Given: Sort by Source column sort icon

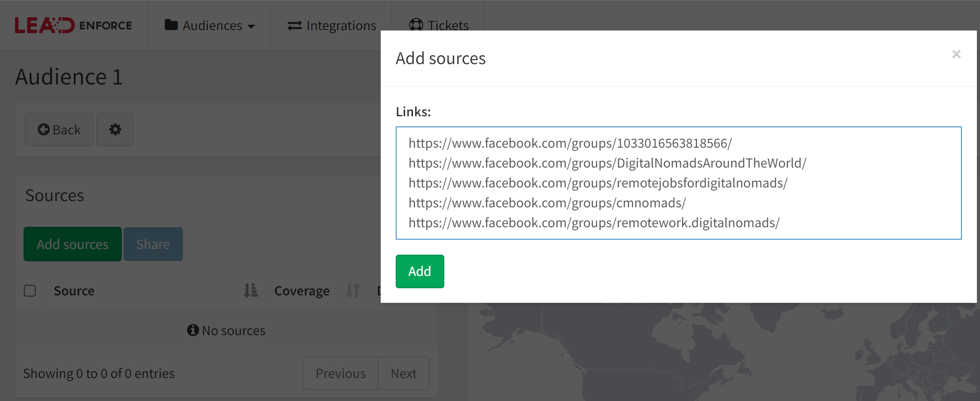Looking at the screenshot, I should point(251,290).
